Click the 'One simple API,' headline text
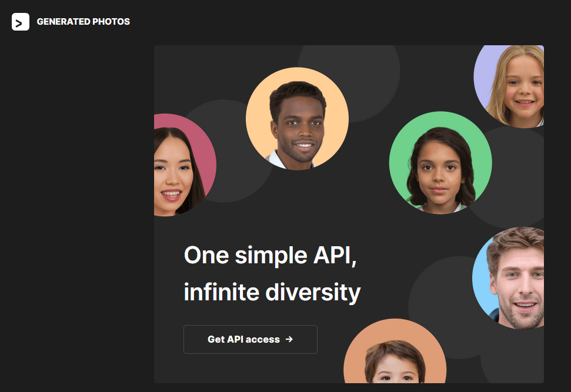Viewport: 571px width, 392px height. point(270,255)
